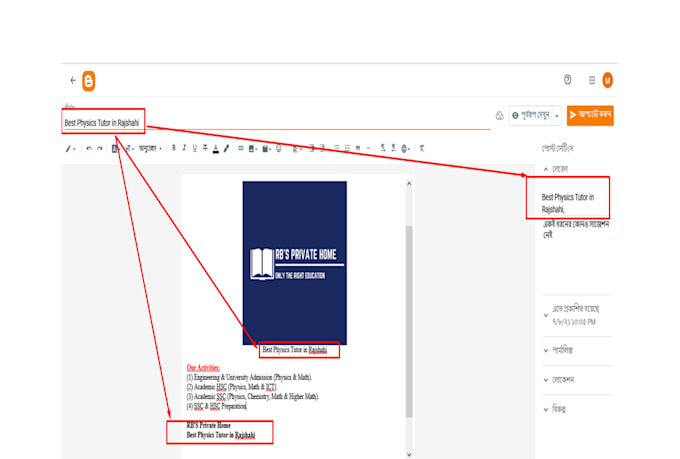This screenshot has width=680, height=459.
Task: Select the RB'S Private Home image
Action: tap(294, 263)
